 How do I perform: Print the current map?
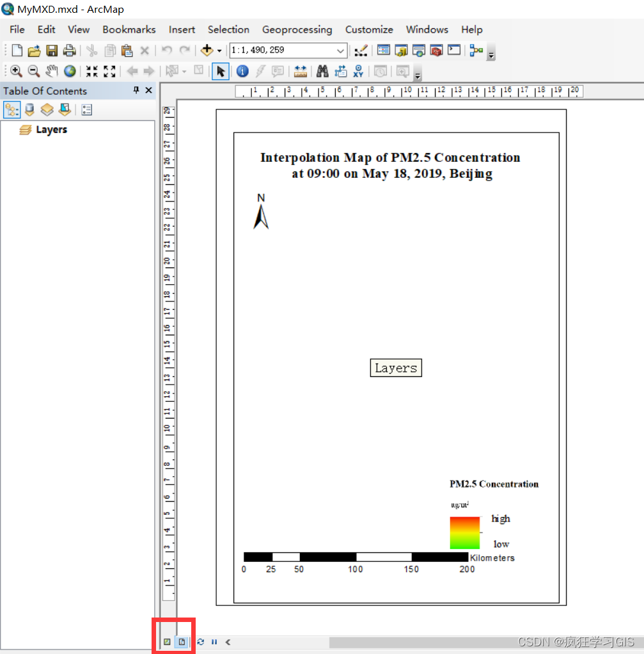[x=70, y=51]
